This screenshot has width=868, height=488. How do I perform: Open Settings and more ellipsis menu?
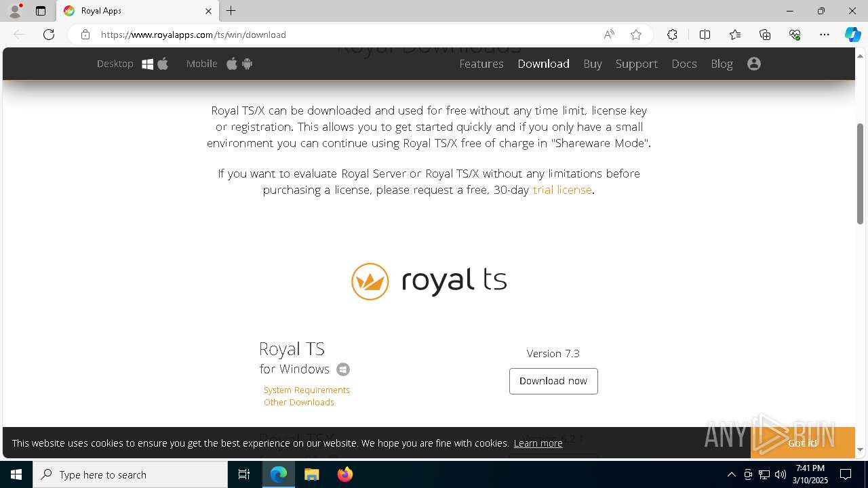click(x=825, y=35)
